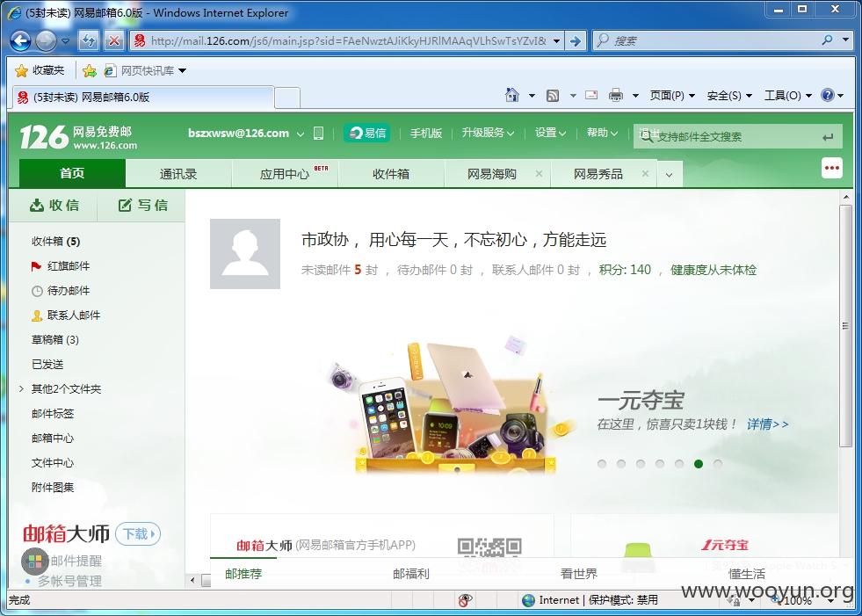The height and width of the screenshot is (616, 862).
Task: Click the 看世界 bottom tab
Action: tap(578, 574)
